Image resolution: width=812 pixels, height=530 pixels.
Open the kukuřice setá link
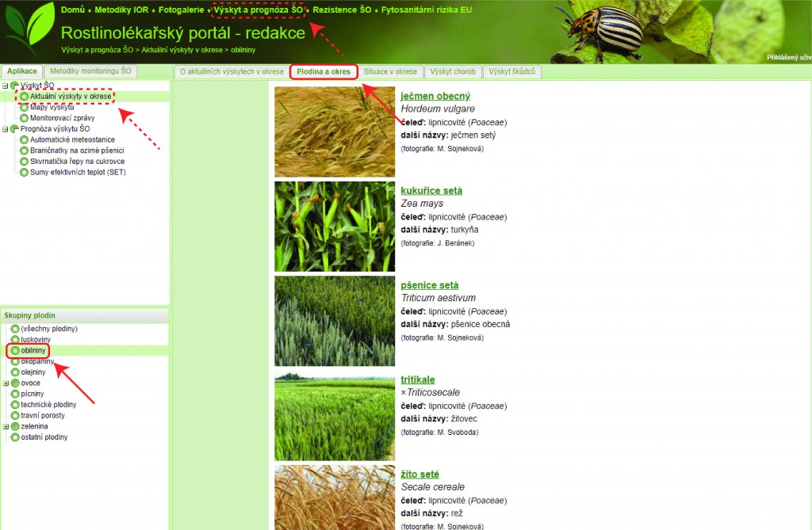[431, 191]
